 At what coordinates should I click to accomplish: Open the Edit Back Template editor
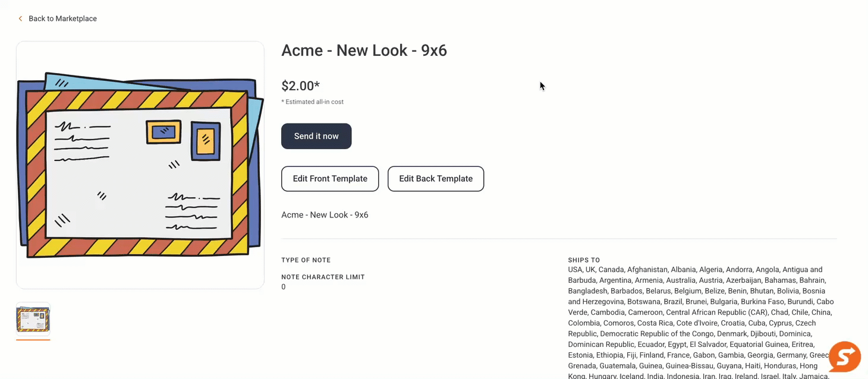(436, 179)
